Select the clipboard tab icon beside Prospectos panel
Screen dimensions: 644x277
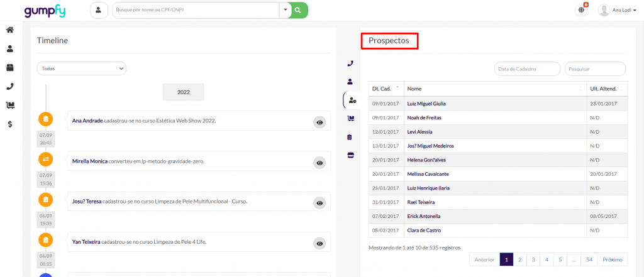coord(350,137)
